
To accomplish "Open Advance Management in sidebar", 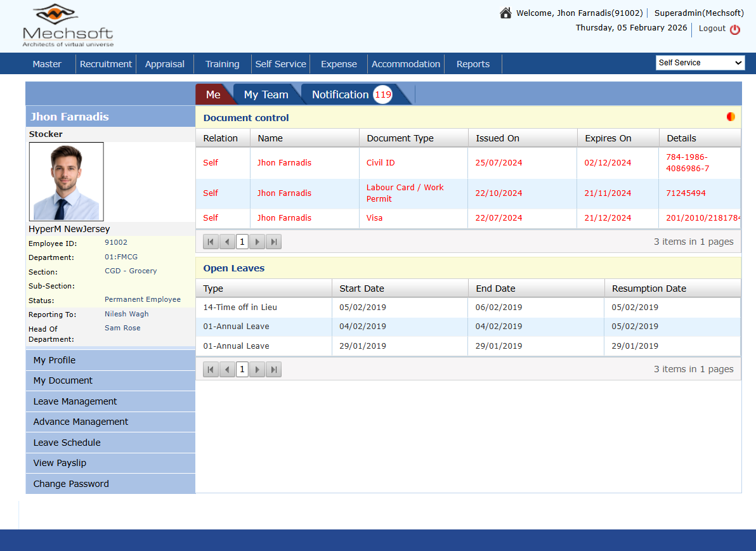I will (110, 422).
